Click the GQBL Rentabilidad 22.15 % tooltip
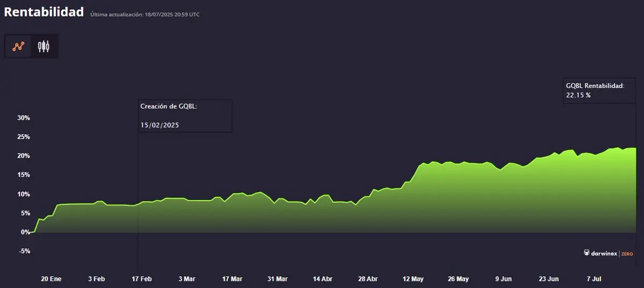This screenshot has height=288, width=644. (x=599, y=90)
